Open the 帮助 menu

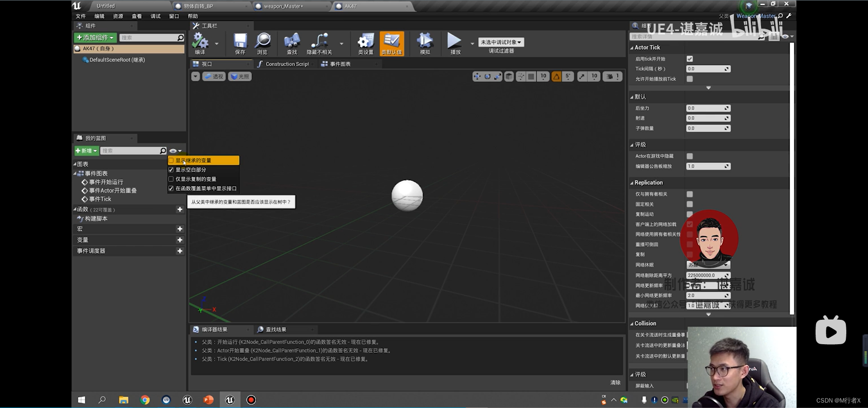click(x=193, y=16)
